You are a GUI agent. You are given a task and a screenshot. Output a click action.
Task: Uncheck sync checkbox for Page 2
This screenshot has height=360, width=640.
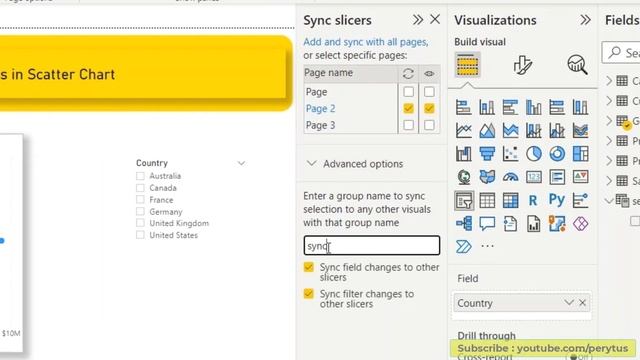click(x=408, y=109)
